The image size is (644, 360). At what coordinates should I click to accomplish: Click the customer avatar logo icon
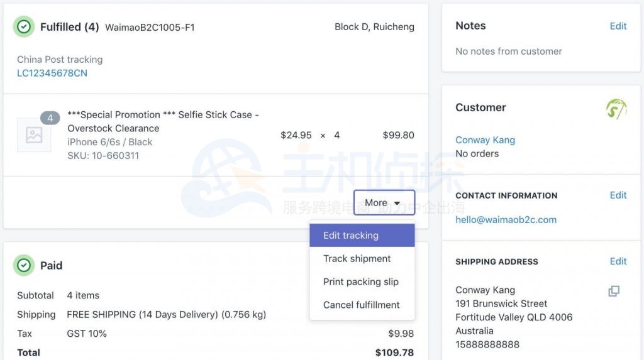[616, 109]
